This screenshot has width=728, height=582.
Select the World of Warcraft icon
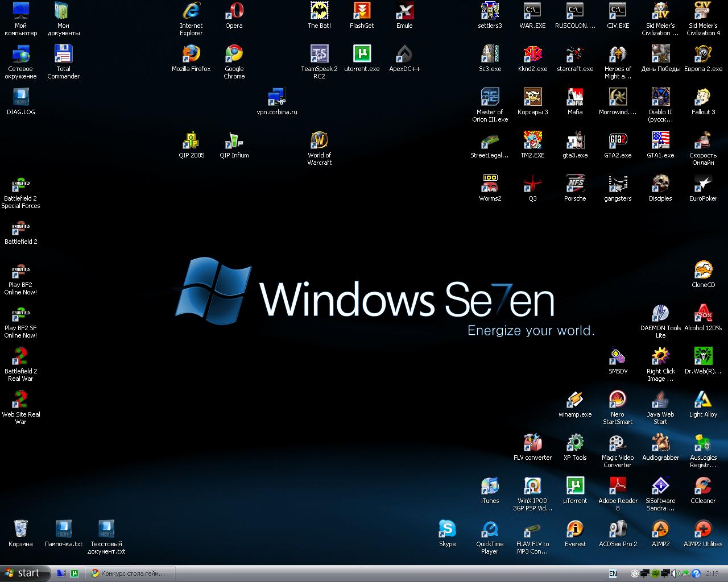coord(319,140)
